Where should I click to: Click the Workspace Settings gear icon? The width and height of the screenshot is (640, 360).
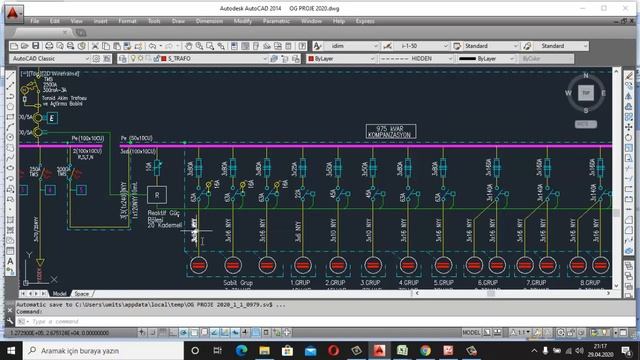[x=96, y=59]
